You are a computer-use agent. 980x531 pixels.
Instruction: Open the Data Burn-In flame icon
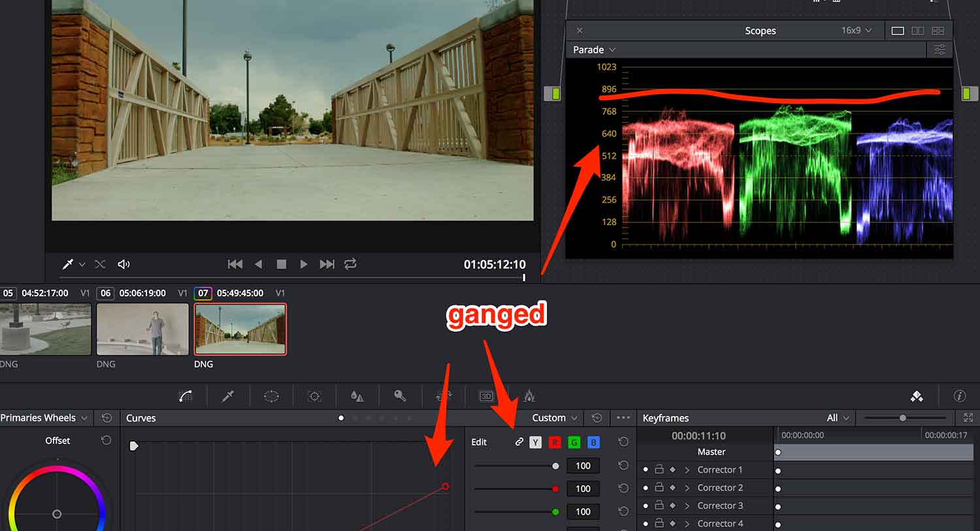(x=529, y=396)
